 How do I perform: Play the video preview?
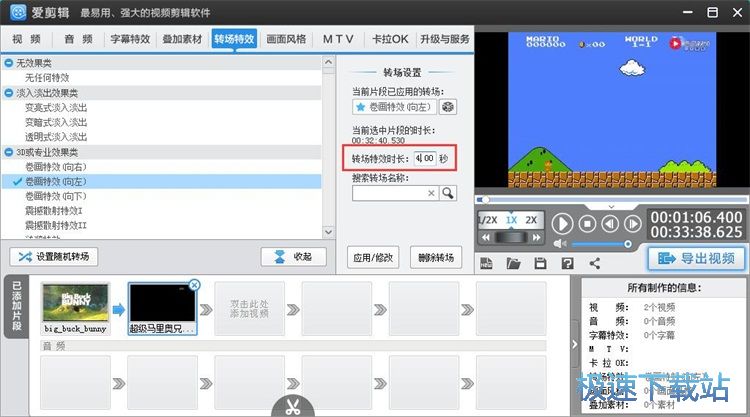click(x=562, y=224)
